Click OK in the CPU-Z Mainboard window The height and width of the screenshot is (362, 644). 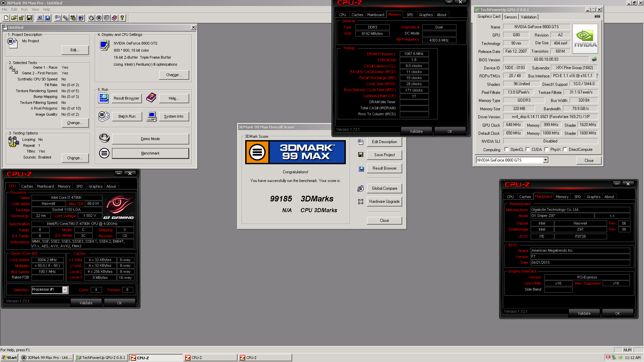coord(618,313)
